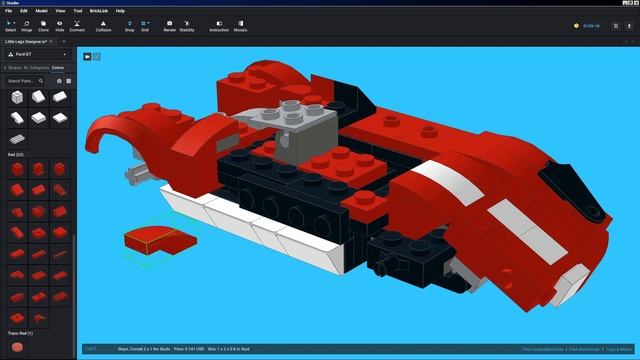Switch to the Little Lego Designer.io tab

[26, 42]
